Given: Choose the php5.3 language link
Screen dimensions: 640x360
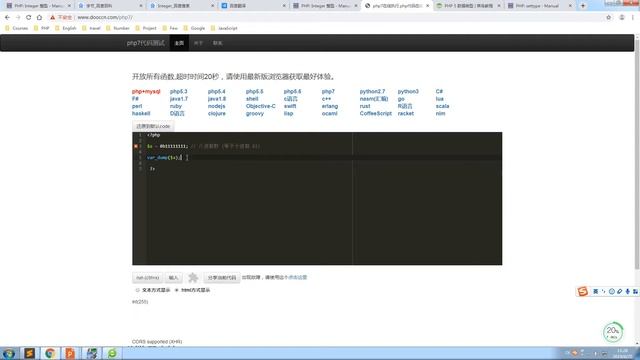Looking at the screenshot, I should click(178, 91).
